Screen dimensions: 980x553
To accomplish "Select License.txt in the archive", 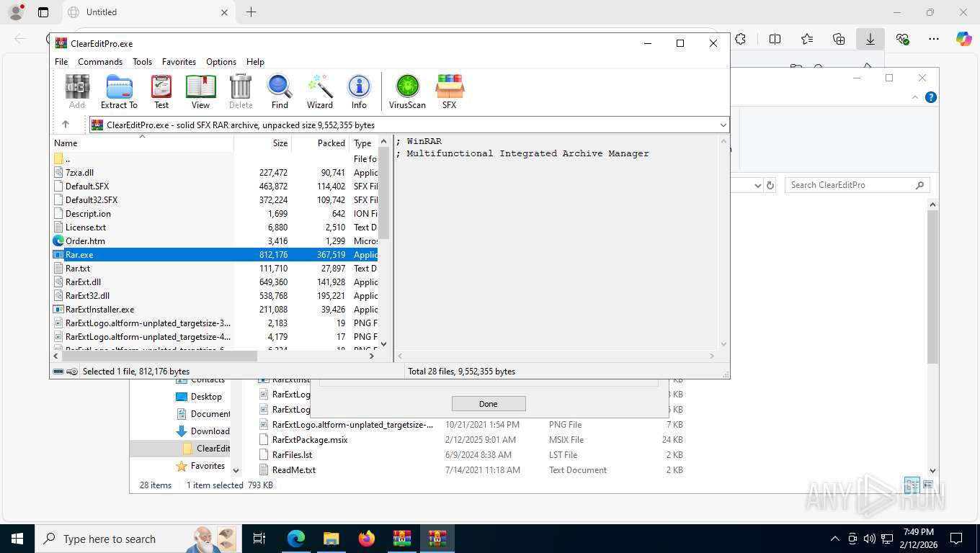I will pyautogui.click(x=215, y=228).
